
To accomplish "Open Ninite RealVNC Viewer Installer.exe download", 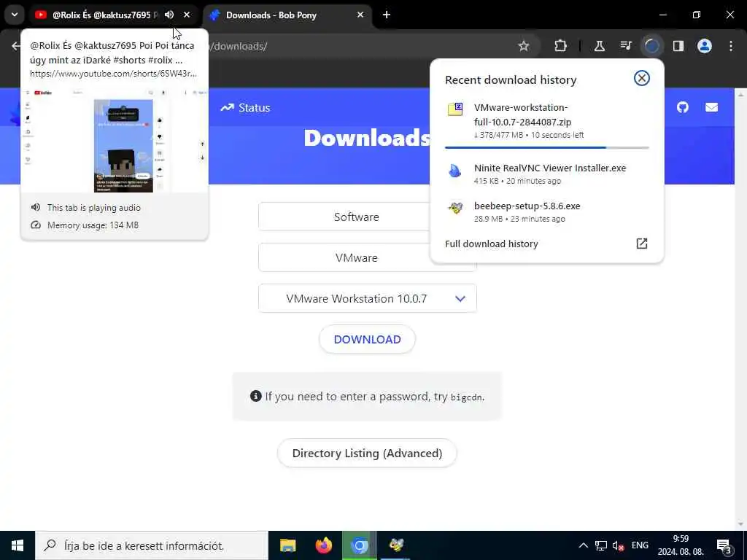I will click(546, 174).
